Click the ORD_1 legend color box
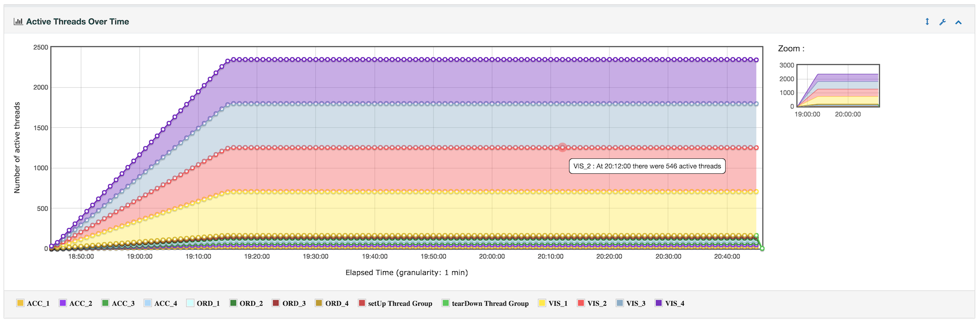The width and height of the screenshot is (980, 325). pyautogui.click(x=190, y=303)
